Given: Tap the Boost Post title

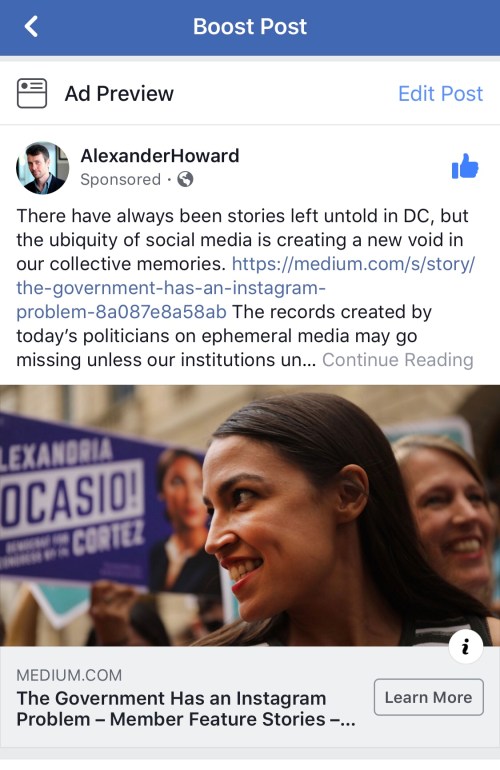Looking at the screenshot, I should tap(250, 27).
